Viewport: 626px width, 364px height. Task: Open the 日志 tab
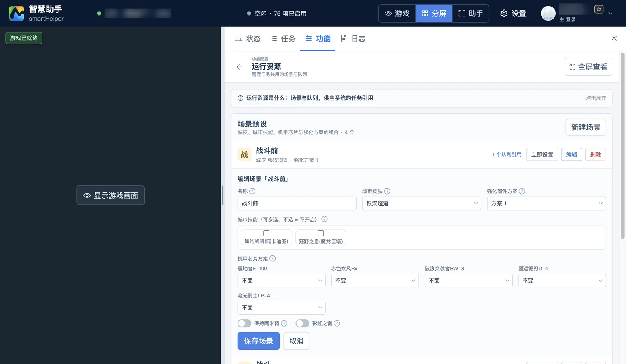coord(353,39)
